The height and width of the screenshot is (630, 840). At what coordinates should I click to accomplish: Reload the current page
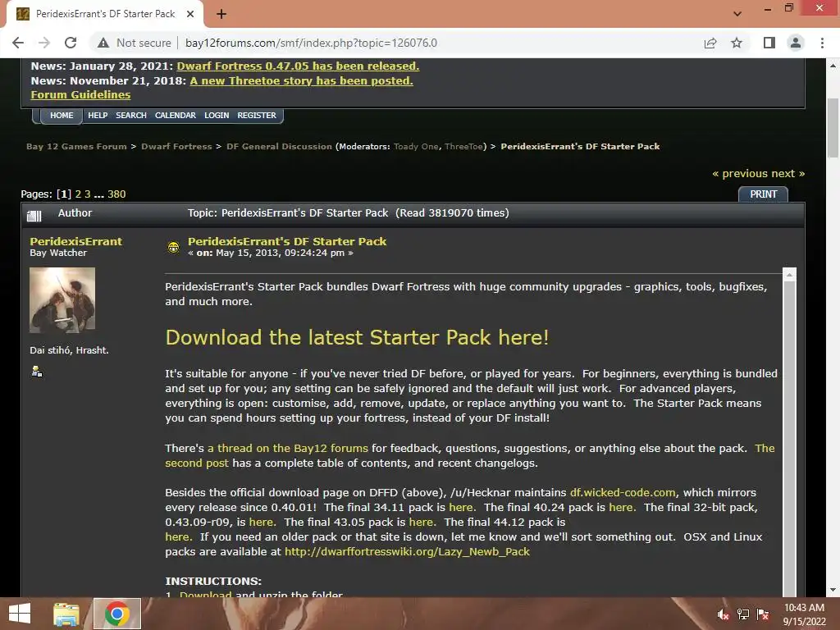tap(71, 43)
